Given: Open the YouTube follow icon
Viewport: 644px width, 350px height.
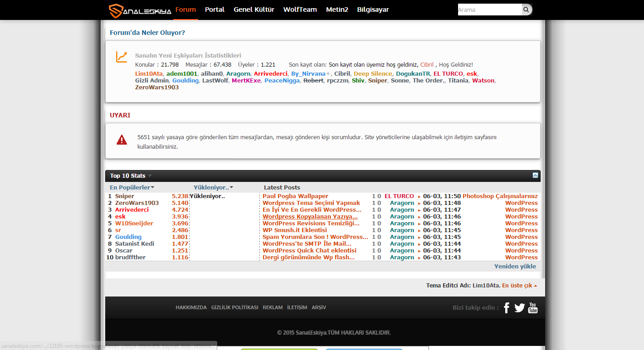Looking at the screenshot, I should click(533, 308).
